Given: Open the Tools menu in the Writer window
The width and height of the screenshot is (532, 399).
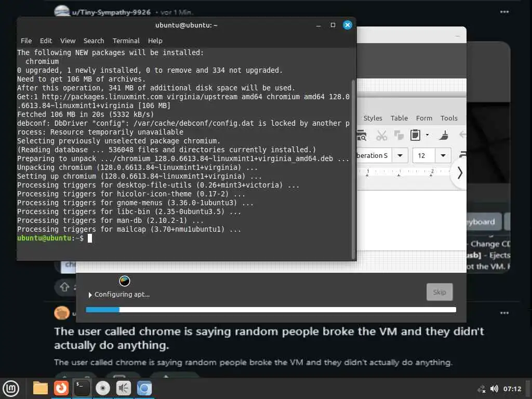Looking at the screenshot, I should point(449,118).
